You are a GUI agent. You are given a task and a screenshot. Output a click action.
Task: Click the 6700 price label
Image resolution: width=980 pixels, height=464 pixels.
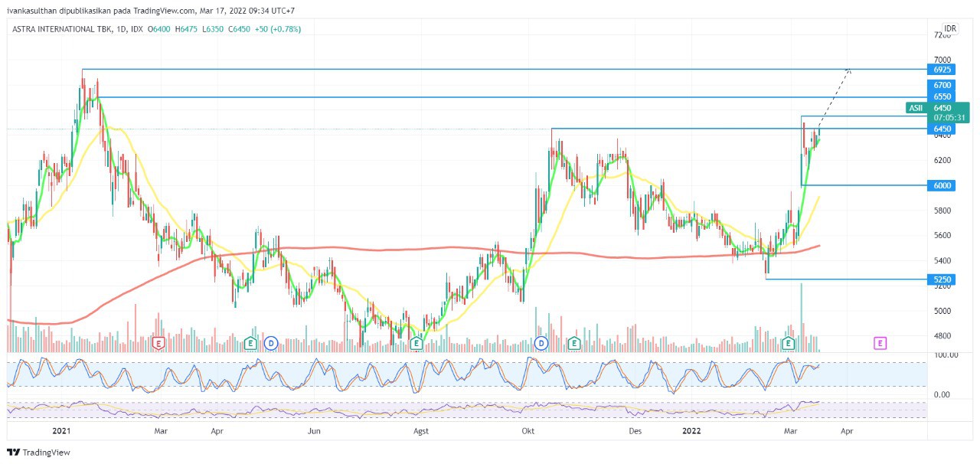pos(942,85)
